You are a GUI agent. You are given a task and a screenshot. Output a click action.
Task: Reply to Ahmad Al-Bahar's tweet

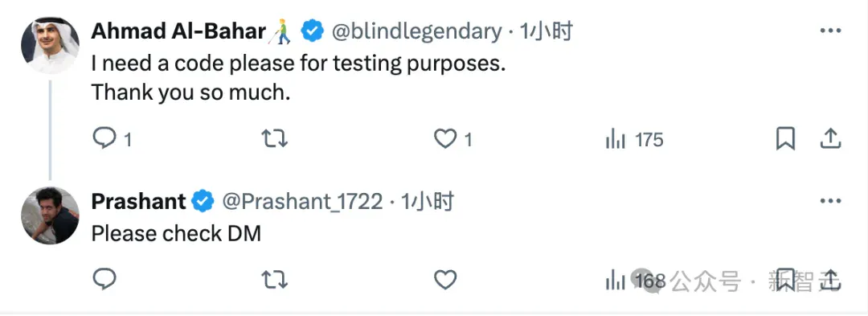pos(104,138)
